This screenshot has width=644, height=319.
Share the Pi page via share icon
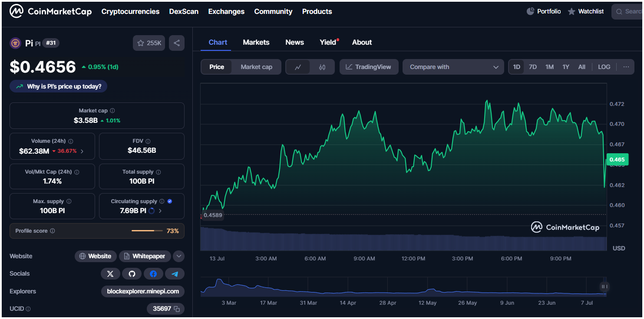pyautogui.click(x=177, y=43)
